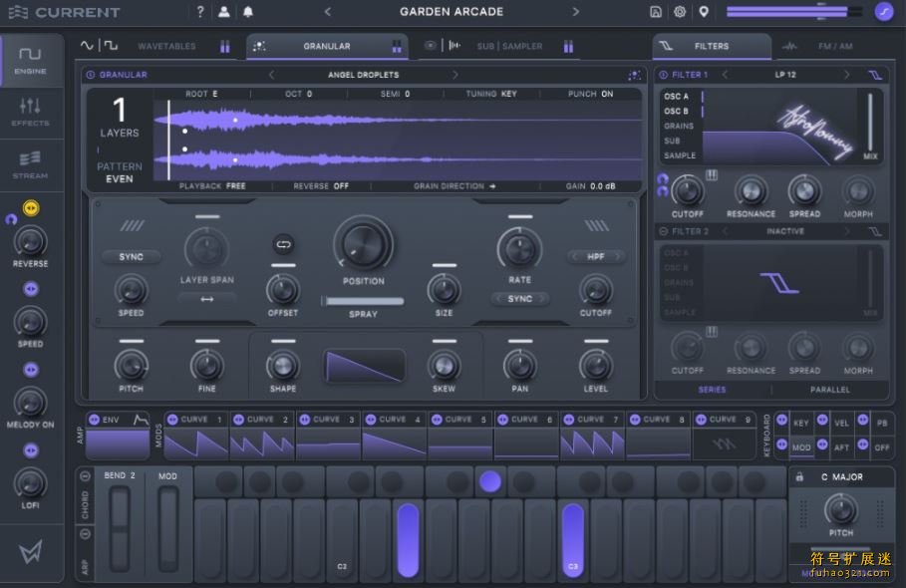This screenshot has height=588, width=906.
Task: Select Parallel filter routing
Action: pyautogui.click(x=829, y=390)
